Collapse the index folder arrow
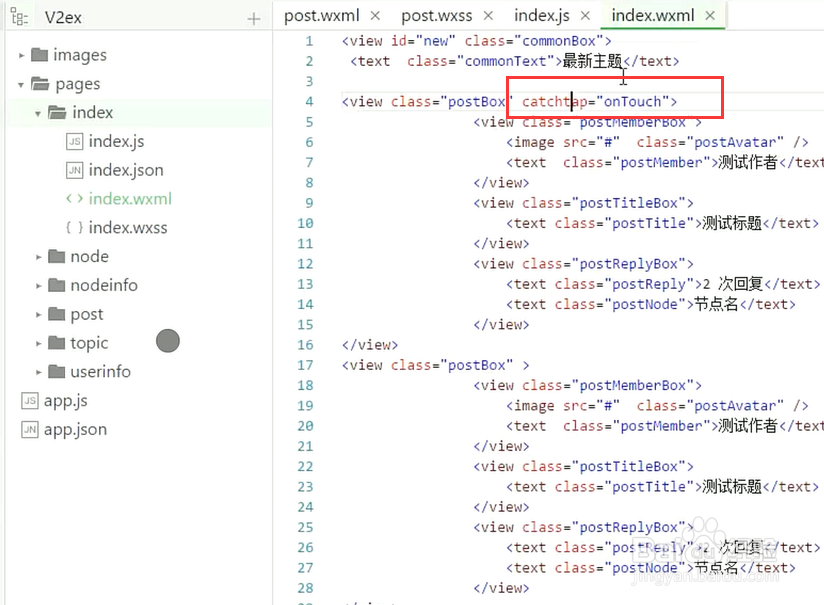824x605 pixels. click(38, 113)
